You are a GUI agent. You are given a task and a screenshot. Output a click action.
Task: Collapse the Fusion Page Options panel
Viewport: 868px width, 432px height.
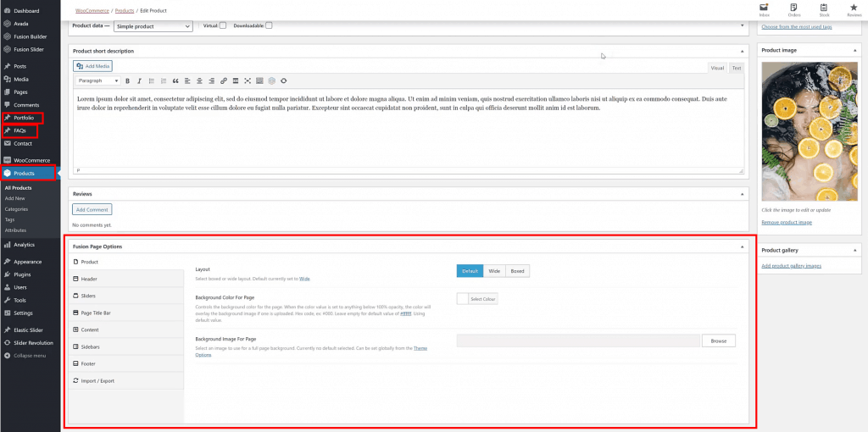[743, 246]
